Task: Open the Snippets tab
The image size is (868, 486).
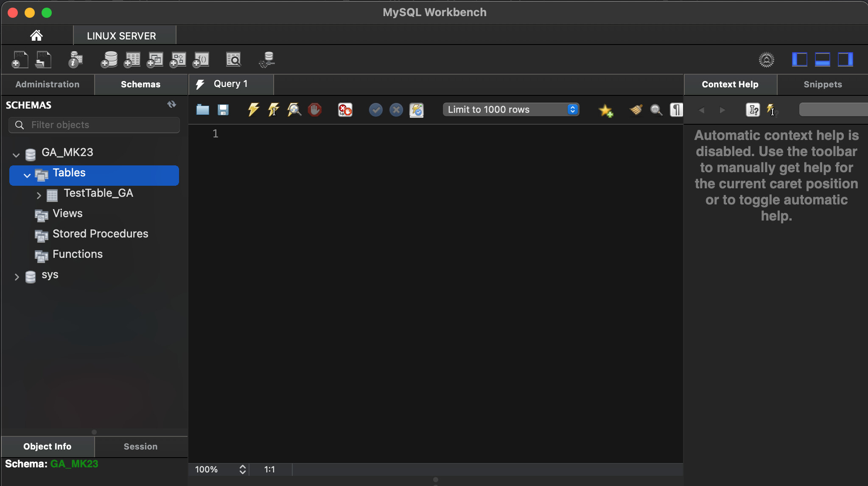Action: point(822,84)
